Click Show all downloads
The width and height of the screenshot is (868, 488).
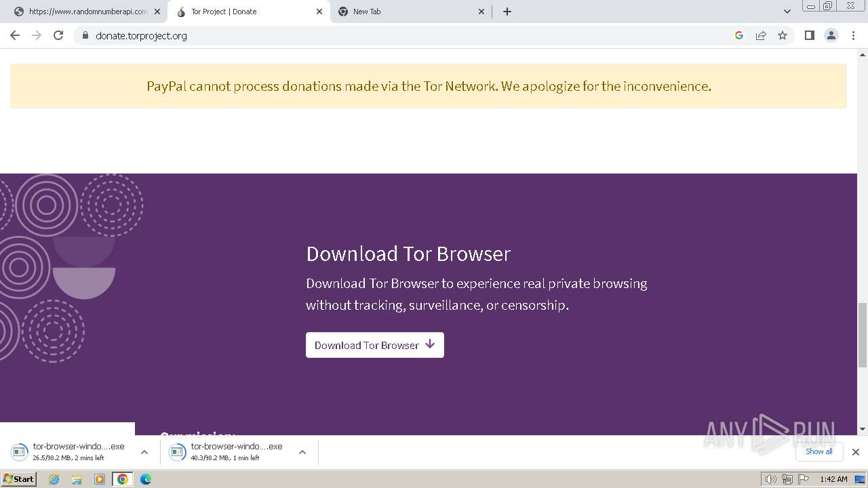point(819,451)
